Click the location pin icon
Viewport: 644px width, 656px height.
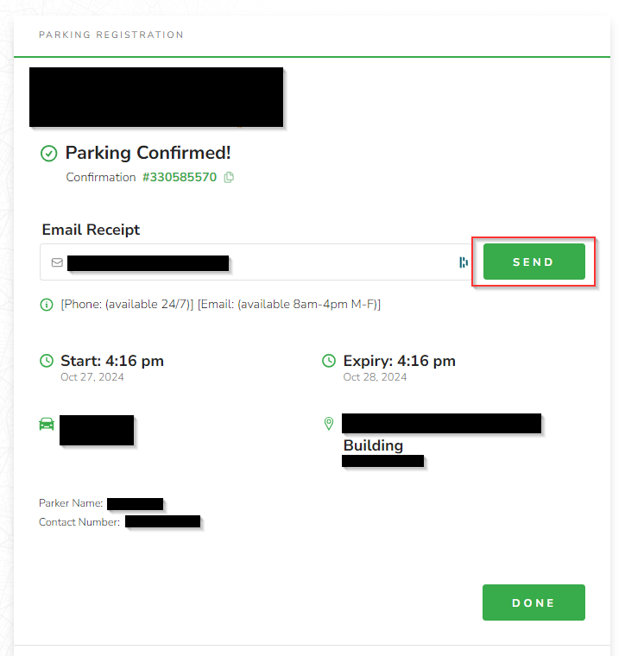click(x=329, y=424)
